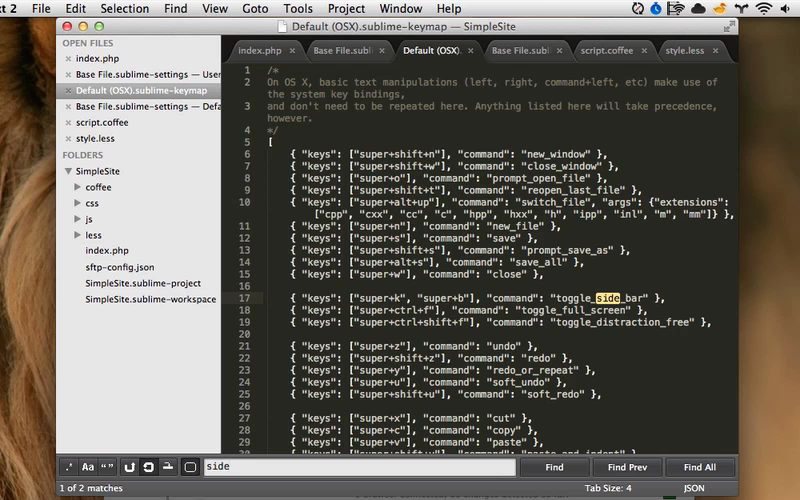Click the fullscreen arrows in title bar

(x=730, y=27)
